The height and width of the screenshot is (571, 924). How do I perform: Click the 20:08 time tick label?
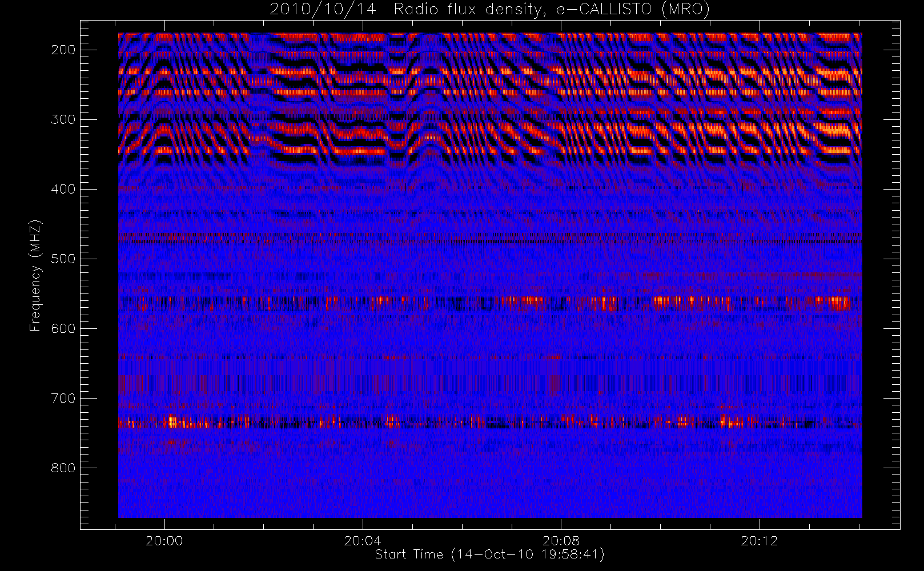(x=561, y=541)
